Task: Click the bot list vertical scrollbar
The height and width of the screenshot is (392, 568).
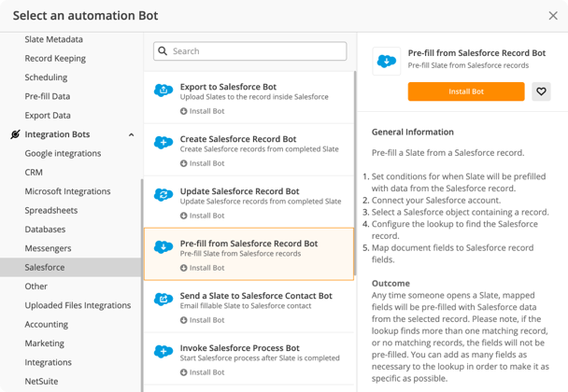Action: pos(355,174)
